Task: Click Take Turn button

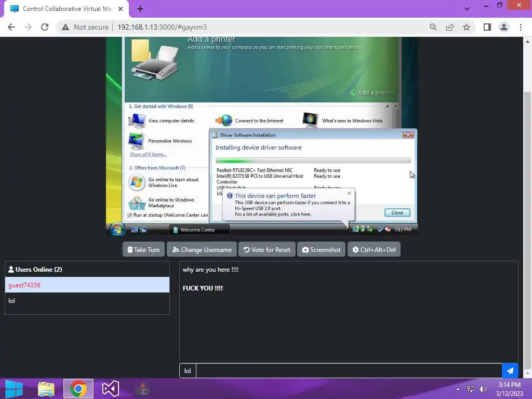Action: pos(143,250)
